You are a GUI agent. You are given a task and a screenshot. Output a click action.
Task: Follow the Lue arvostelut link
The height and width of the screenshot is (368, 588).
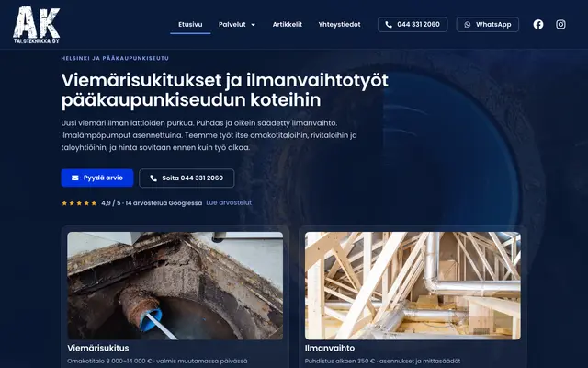(229, 202)
